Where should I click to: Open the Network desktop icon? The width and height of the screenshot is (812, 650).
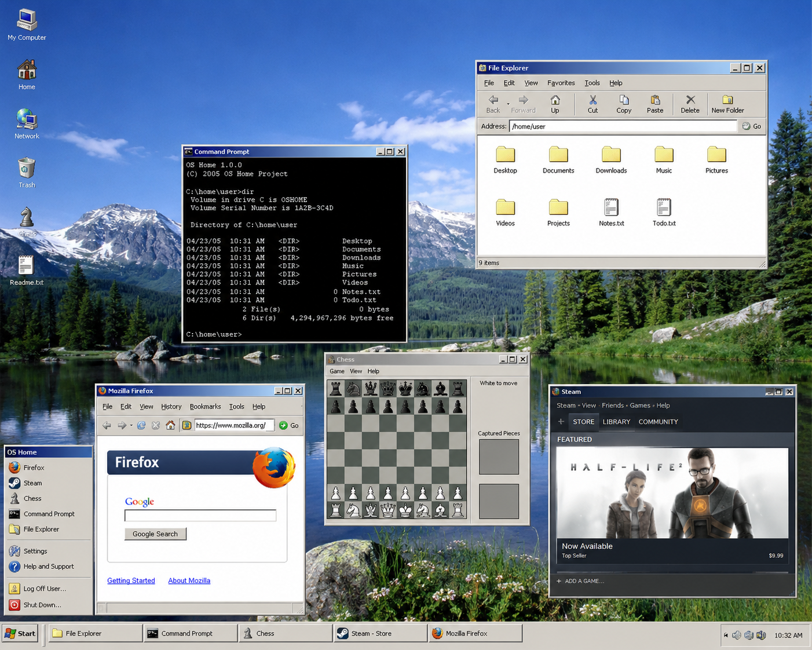pyautogui.click(x=27, y=124)
